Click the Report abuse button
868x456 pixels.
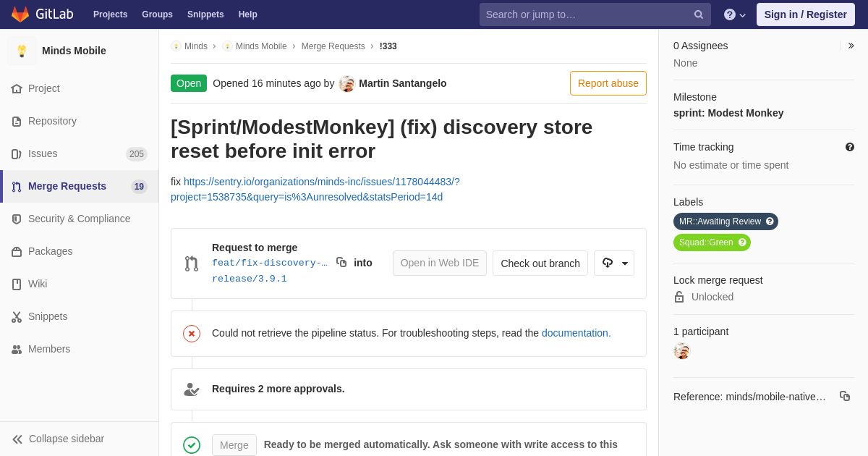click(608, 83)
